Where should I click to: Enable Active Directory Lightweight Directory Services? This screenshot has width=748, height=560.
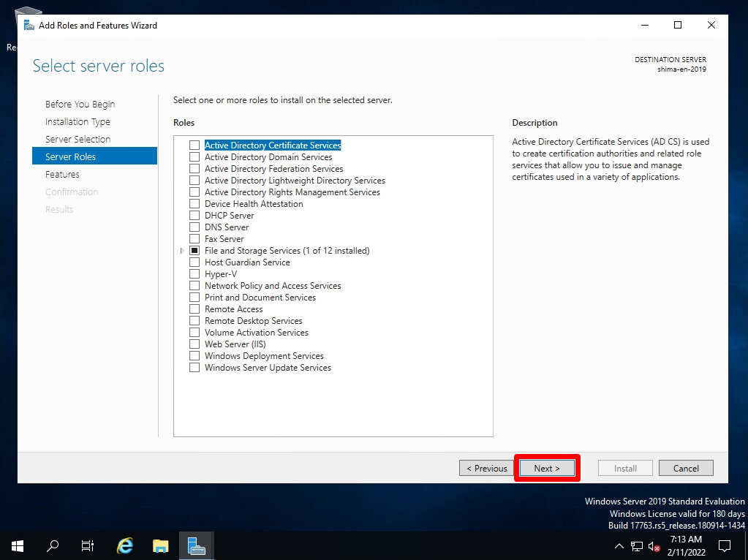point(194,181)
